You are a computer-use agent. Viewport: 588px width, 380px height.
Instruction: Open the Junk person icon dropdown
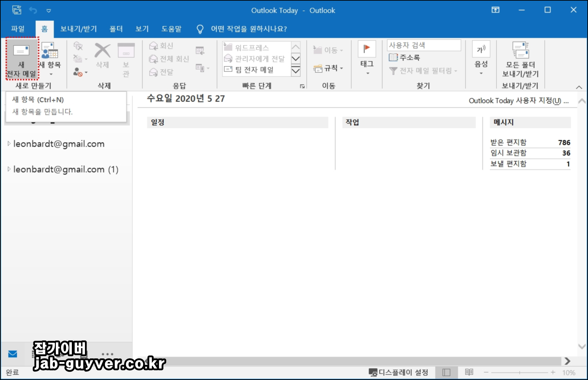[x=80, y=72]
